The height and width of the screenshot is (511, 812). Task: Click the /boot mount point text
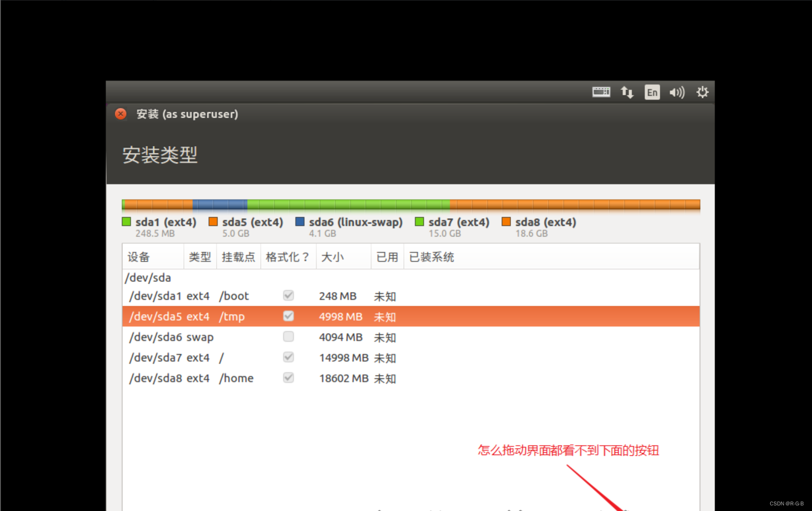pyautogui.click(x=234, y=296)
